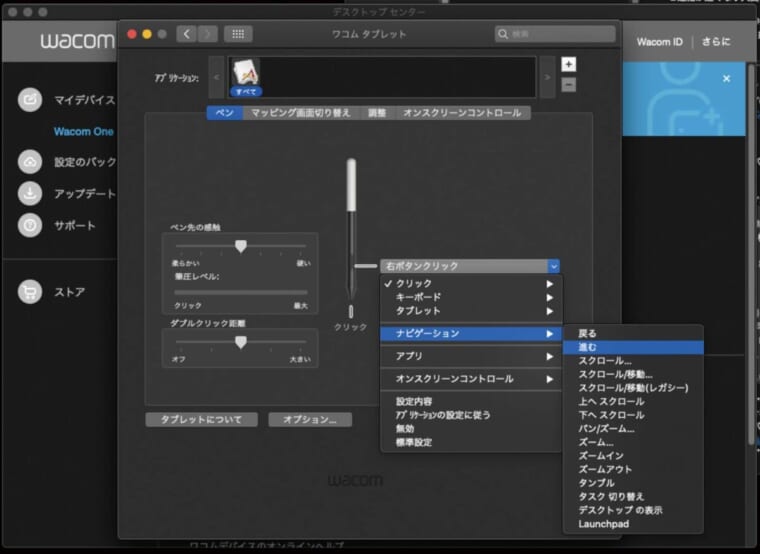Viewport: 760px width, 554px height.
Task: Choose ズームイン option
Action: point(633,456)
